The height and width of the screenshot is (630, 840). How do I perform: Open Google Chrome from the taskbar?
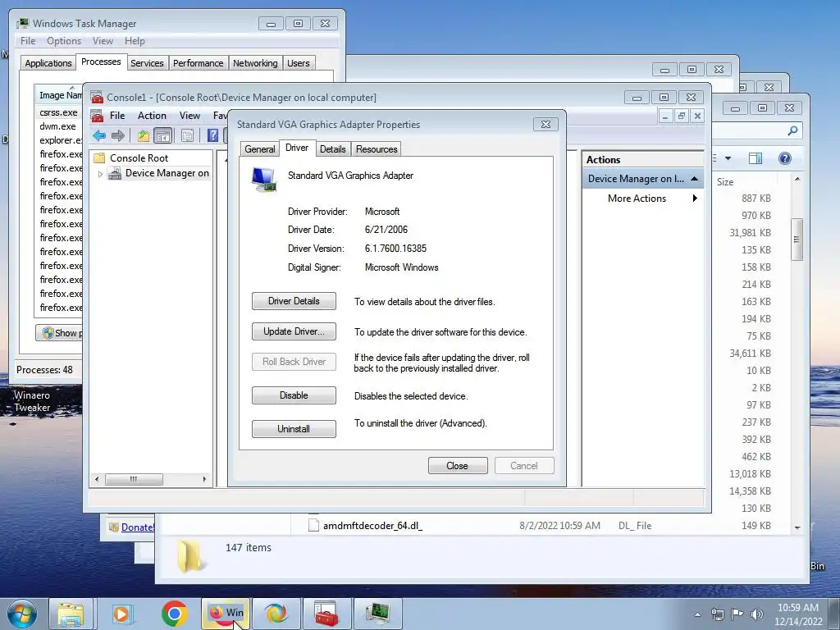click(174, 614)
